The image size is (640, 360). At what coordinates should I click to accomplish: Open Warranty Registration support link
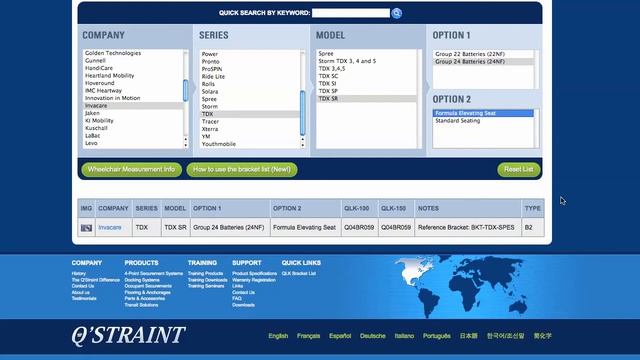click(254, 280)
